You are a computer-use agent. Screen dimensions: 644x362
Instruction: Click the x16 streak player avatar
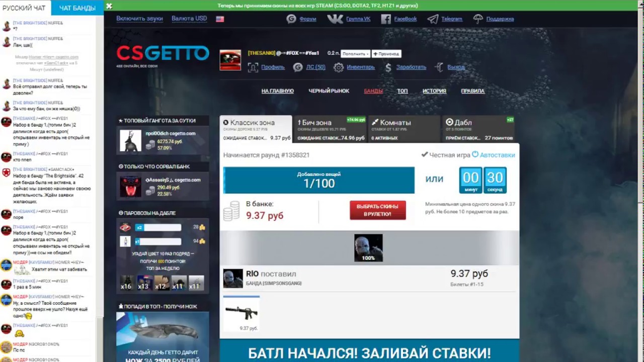(127, 283)
